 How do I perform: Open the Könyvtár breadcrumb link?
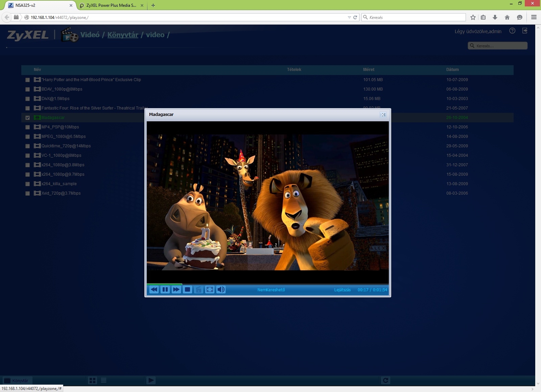tap(123, 35)
